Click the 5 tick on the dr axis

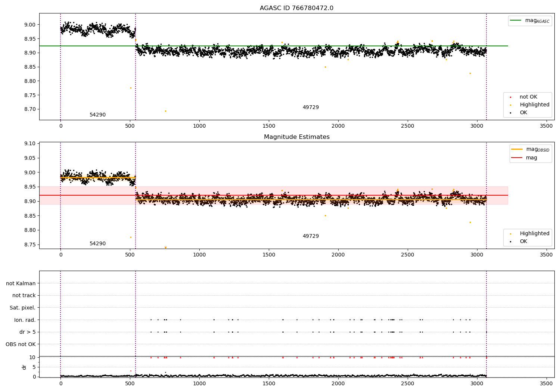tap(34, 367)
